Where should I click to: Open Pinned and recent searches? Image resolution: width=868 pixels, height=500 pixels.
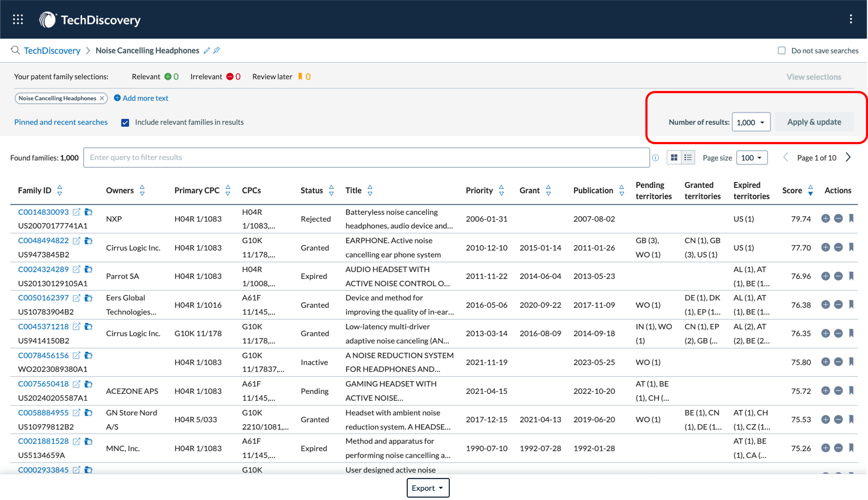coord(61,122)
